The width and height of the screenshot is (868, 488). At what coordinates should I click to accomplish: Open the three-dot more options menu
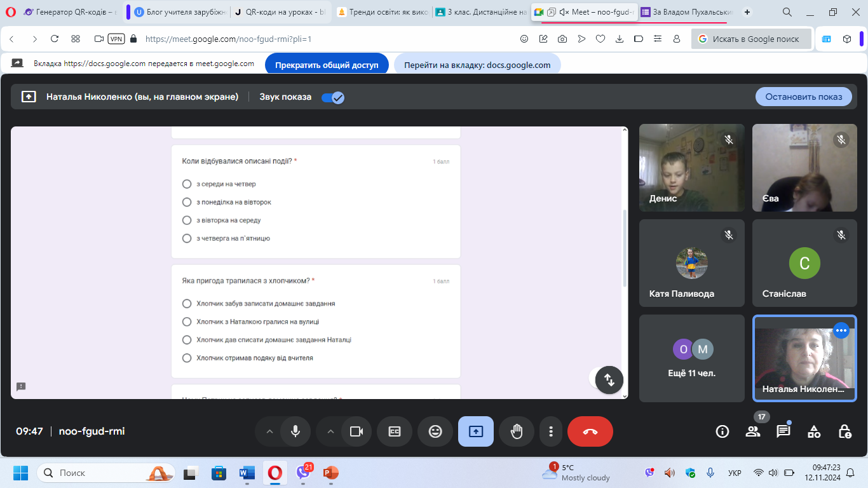click(551, 431)
